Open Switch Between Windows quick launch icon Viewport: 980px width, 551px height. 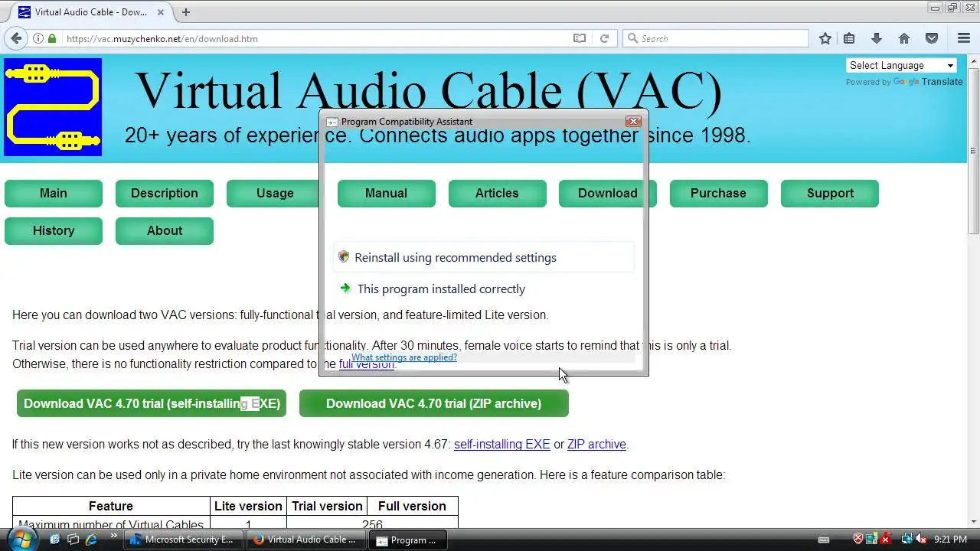tap(73, 540)
